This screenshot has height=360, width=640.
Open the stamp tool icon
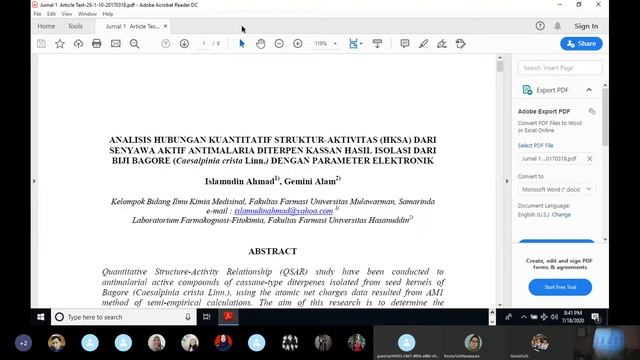(460, 44)
